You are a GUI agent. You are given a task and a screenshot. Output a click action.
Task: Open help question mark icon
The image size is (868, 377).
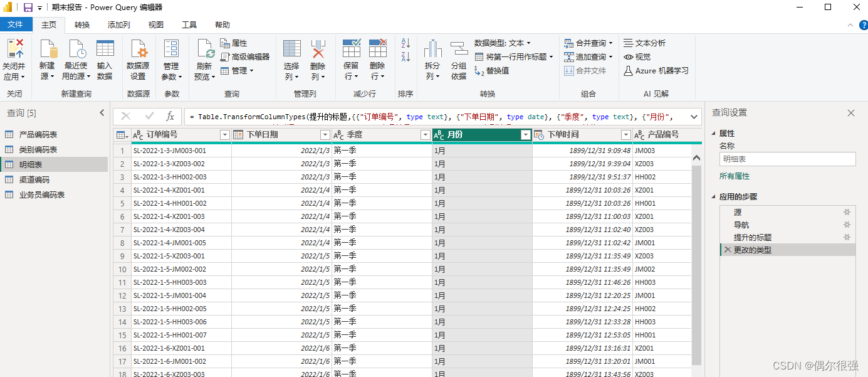point(863,25)
